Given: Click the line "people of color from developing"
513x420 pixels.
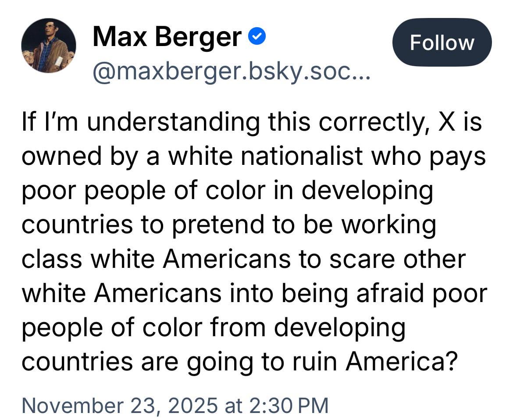Looking at the screenshot, I should pos(213,328).
